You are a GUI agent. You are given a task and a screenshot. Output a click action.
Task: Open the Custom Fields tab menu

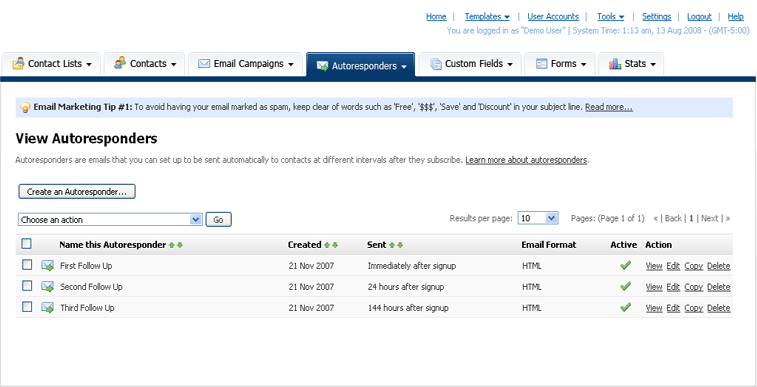[x=510, y=65]
